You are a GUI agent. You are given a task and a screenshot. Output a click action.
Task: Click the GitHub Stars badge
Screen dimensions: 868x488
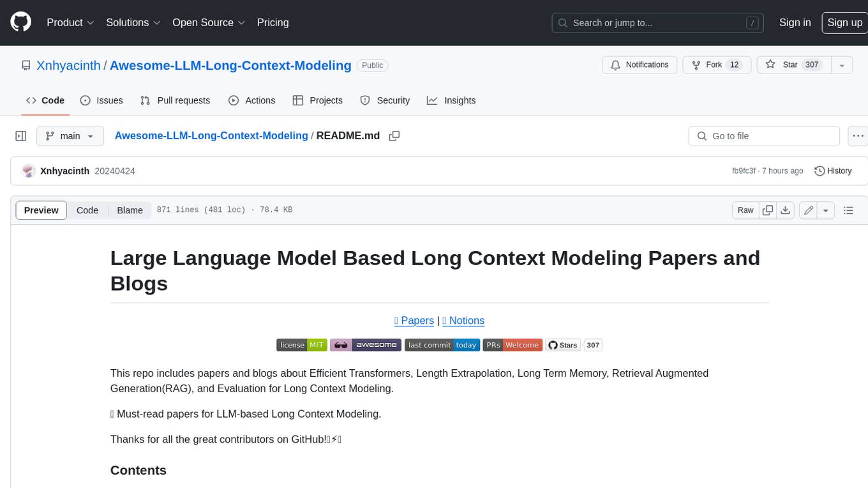563,345
